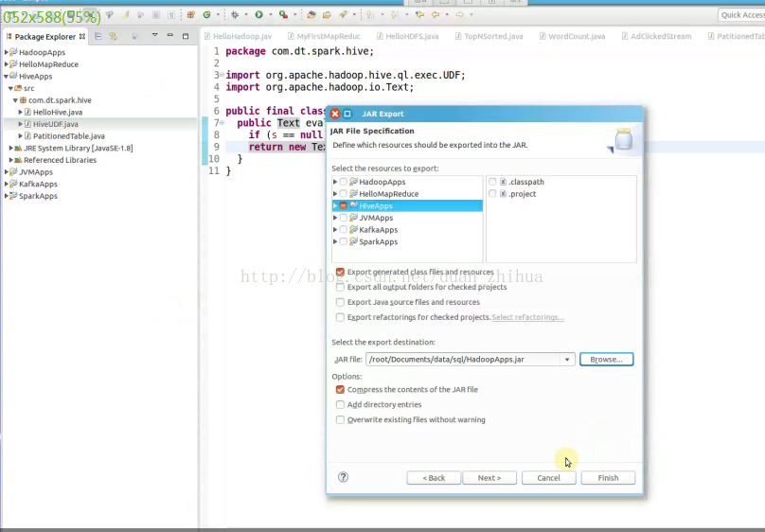Image resolution: width=765 pixels, height=532 pixels.
Task: Click into the JAR file path field
Action: pos(464,360)
